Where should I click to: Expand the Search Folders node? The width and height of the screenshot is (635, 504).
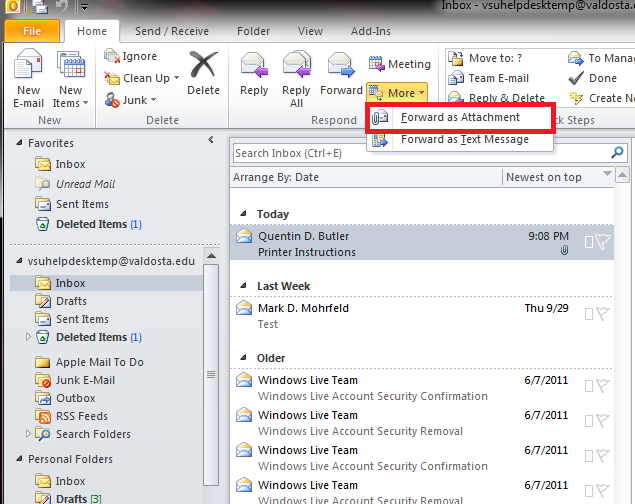pyautogui.click(x=28, y=434)
